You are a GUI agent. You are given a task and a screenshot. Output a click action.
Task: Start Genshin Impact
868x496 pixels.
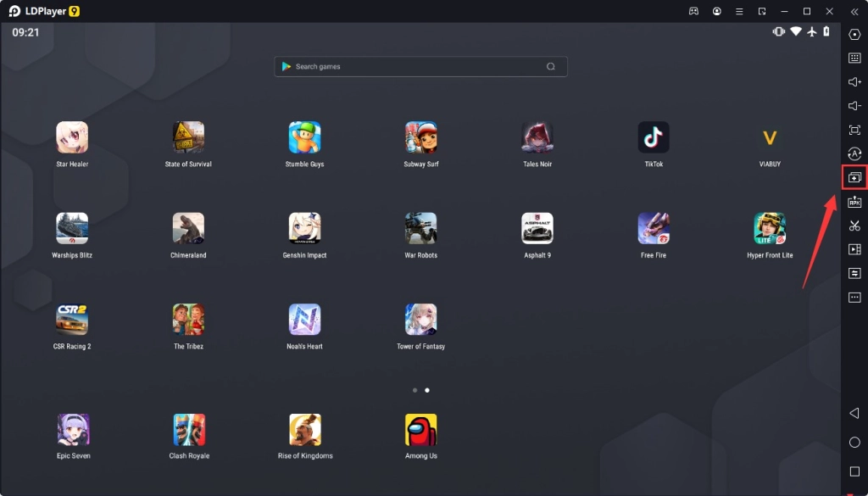click(x=304, y=228)
